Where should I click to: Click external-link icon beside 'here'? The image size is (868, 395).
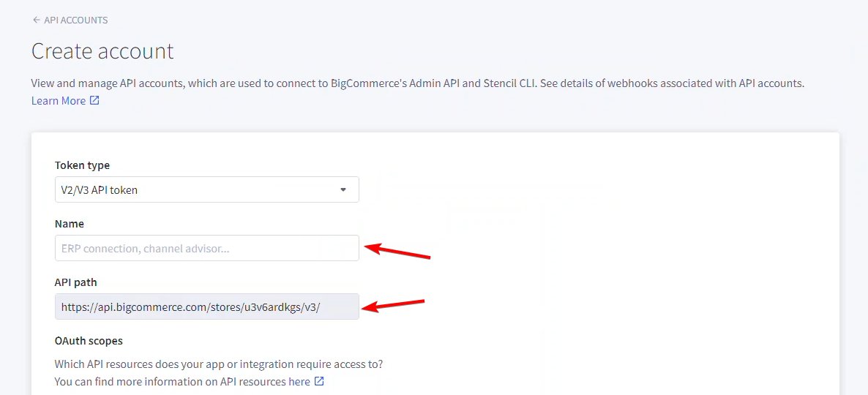[x=319, y=381]
